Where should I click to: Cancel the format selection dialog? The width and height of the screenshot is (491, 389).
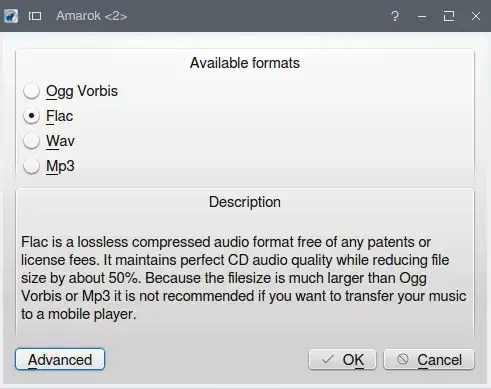(429, 359)
